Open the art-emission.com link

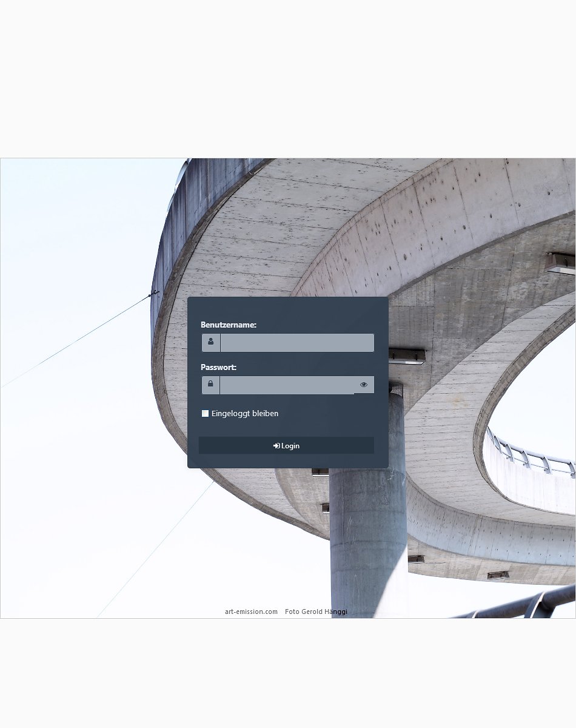pyautogui.click(x=251, y=612)
